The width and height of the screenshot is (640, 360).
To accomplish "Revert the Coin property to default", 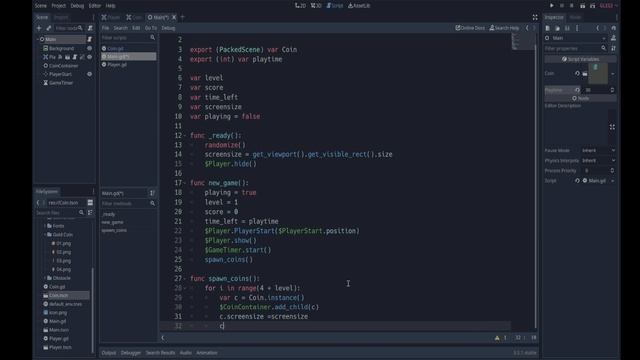I will point(577,73).
